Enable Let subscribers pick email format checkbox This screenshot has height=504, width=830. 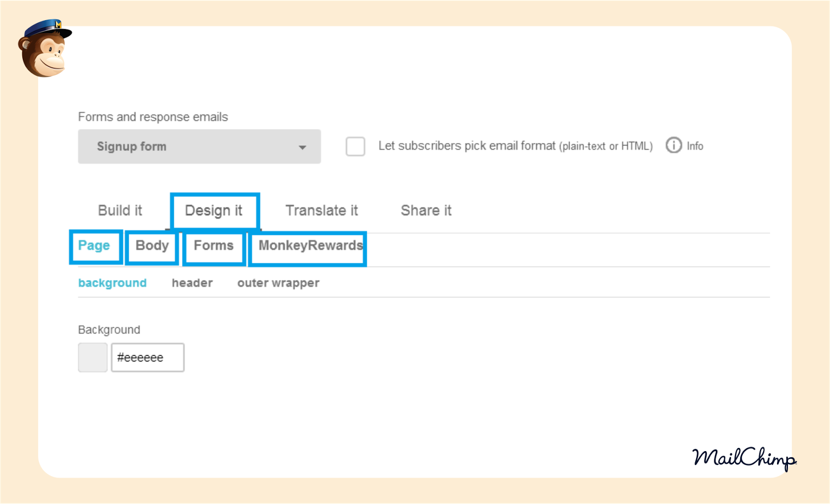coord(355,146)
